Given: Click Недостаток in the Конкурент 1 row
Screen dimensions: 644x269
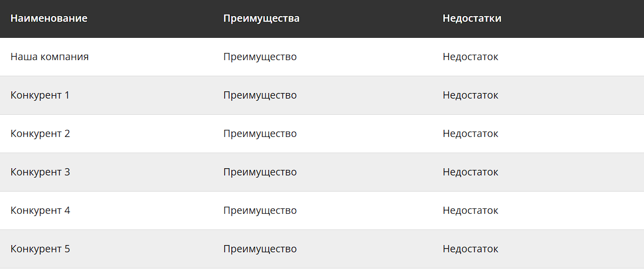Looking at the screenshot, I should pyautogui.click(x=470, y=96).
